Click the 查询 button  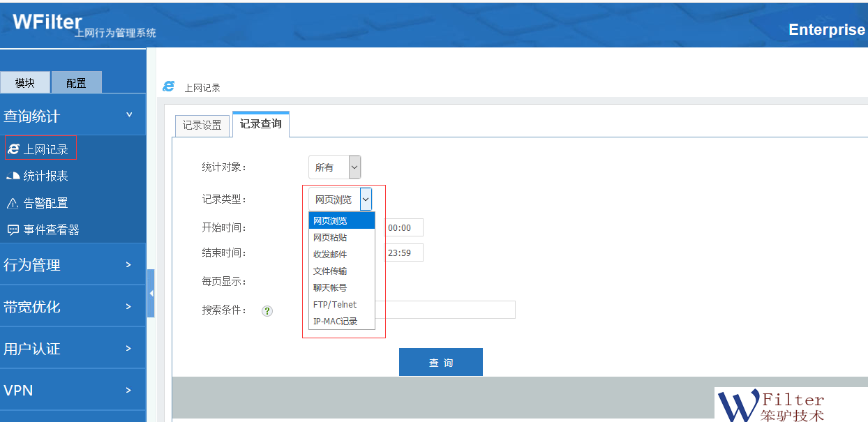440,363
